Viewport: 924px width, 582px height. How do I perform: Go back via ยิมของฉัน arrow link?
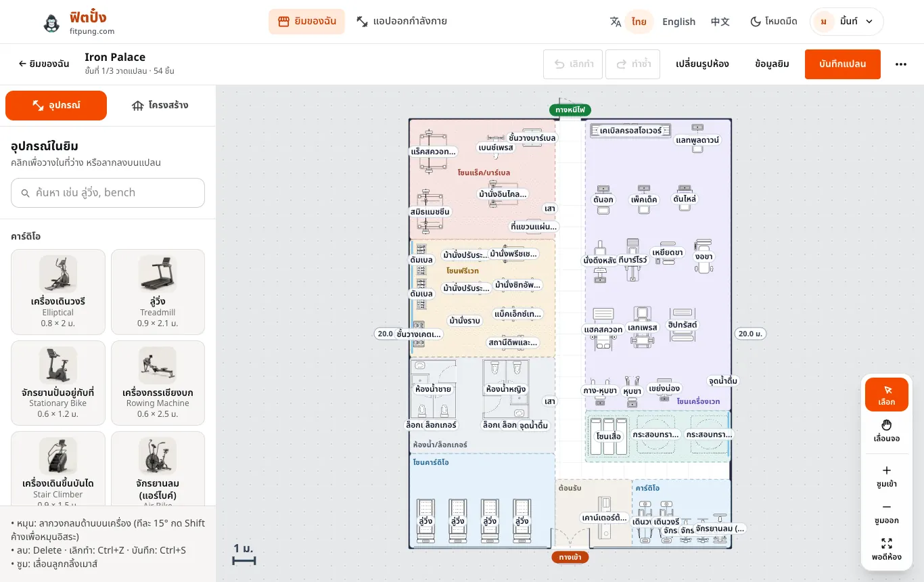click(44, 64)
